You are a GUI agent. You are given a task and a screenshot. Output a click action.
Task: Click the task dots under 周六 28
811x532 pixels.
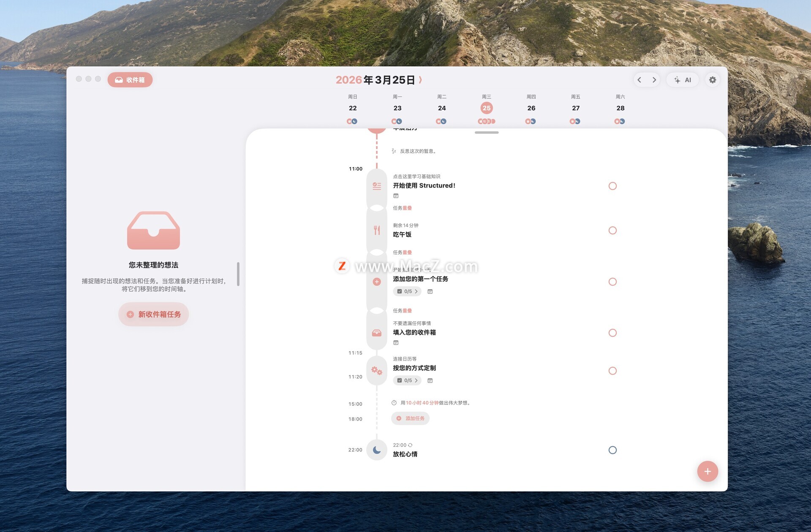tap(620, 121)
